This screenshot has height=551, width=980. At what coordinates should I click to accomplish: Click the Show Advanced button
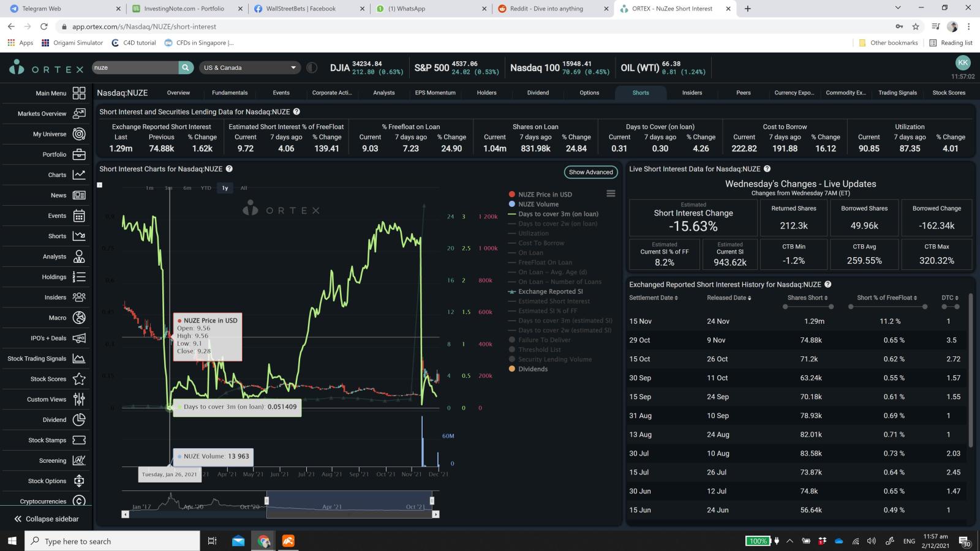click(590, 172)
